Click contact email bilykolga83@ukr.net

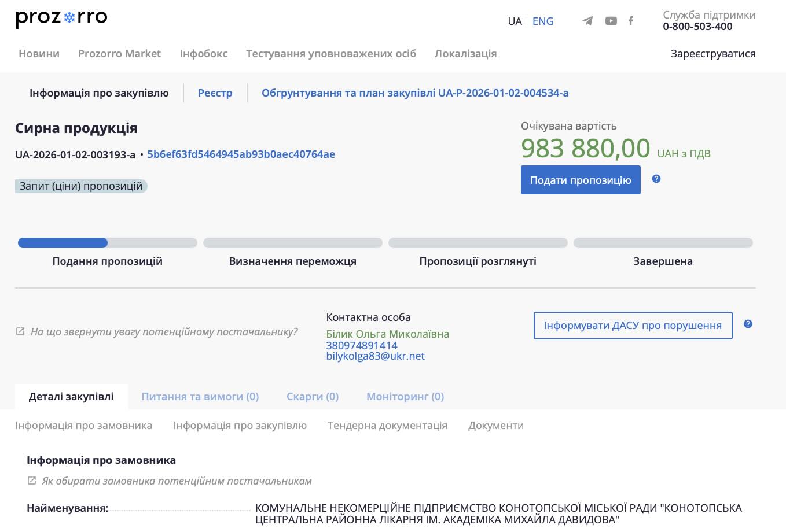point(375,356)
